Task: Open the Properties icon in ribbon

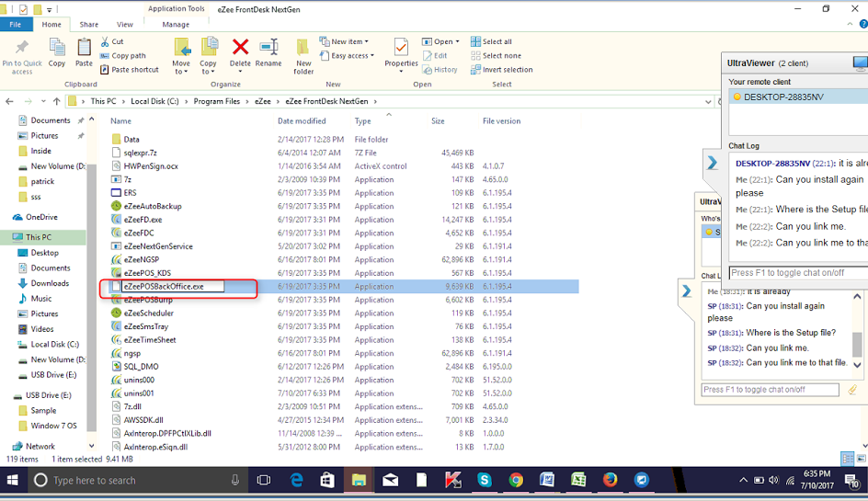Action: [x=401, y=48]
